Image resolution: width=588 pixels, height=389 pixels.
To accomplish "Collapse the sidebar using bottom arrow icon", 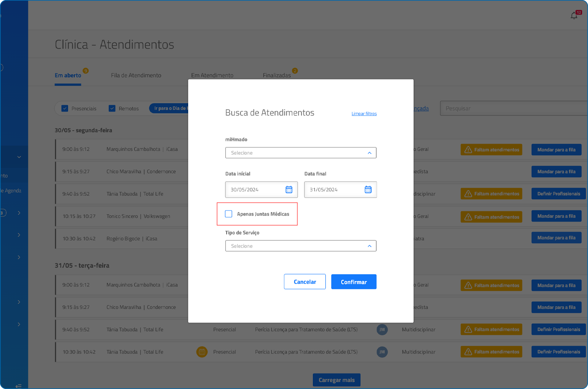I will point(18,386).
